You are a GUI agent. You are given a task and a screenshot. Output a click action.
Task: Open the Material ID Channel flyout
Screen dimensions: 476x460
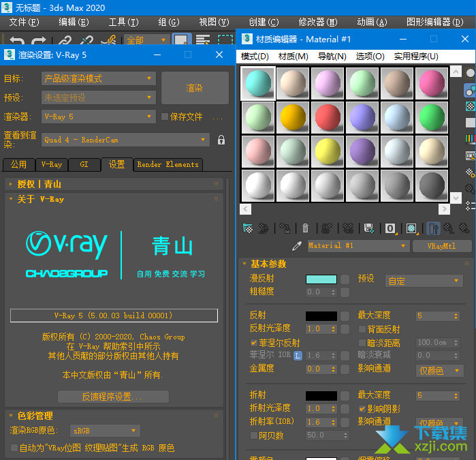pos(390,228)
